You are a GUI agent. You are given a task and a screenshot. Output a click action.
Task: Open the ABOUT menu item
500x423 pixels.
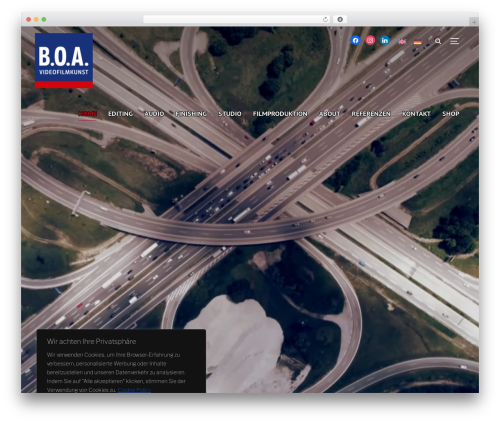coord(329,114)
